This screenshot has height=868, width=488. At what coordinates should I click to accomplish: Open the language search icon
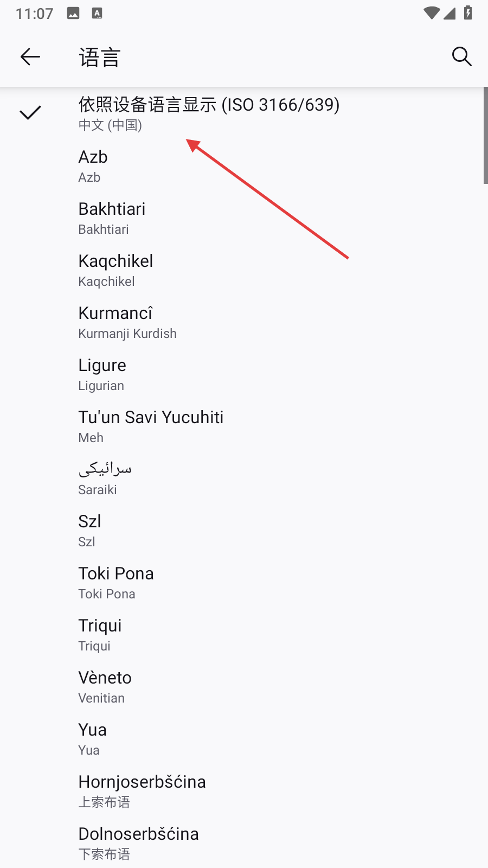[x=461, y=56]
